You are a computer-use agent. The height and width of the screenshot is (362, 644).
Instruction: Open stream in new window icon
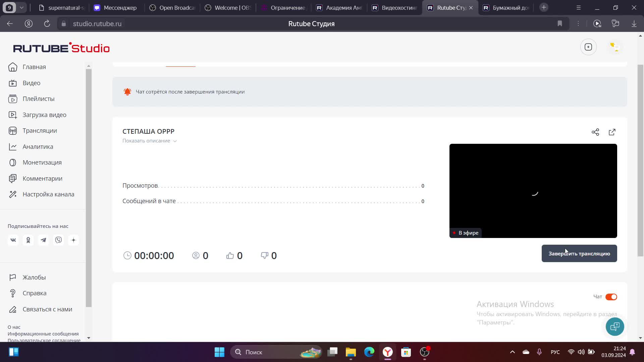(x=612, y=132)
